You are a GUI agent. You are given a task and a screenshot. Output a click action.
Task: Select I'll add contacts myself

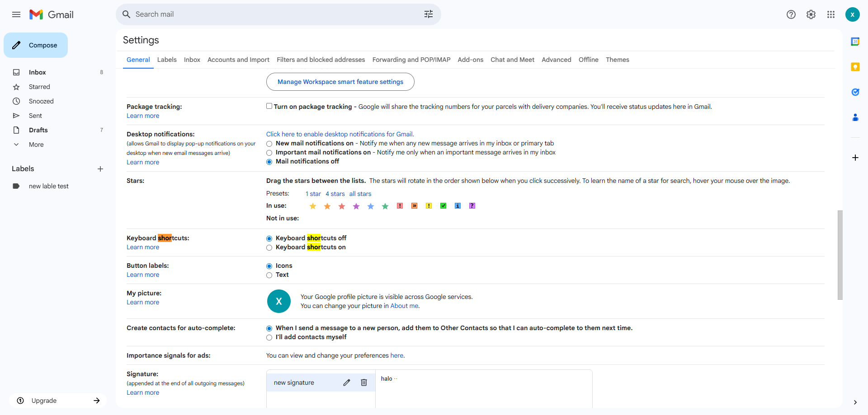(269, 337)
